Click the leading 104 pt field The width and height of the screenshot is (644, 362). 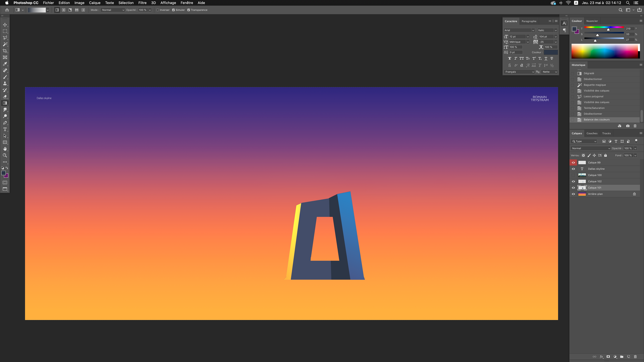tap(546, 37)
